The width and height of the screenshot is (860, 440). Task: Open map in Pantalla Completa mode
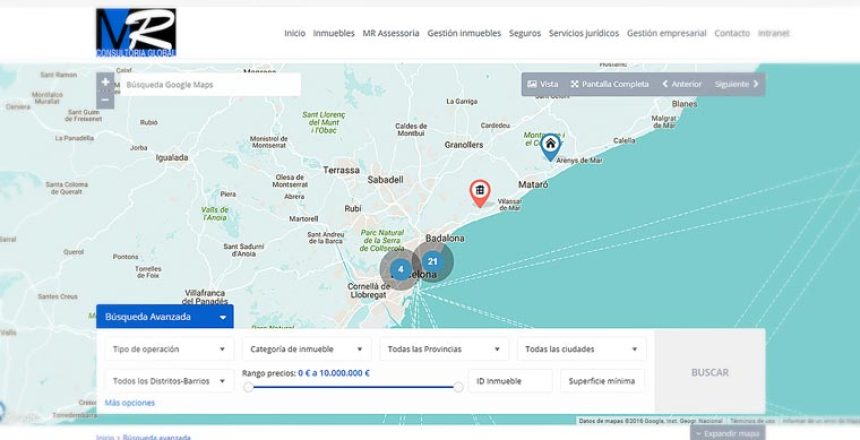pos(609,84)
